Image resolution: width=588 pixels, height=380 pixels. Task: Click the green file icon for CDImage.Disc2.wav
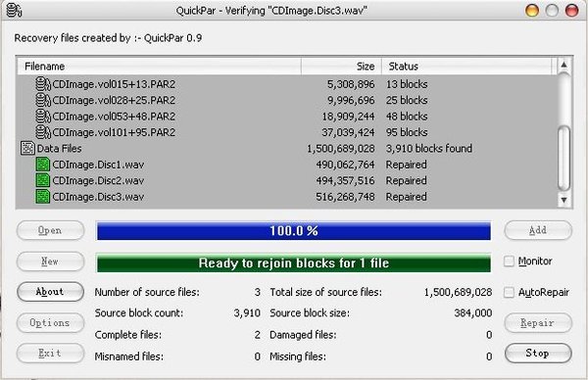tap(43, 180)
